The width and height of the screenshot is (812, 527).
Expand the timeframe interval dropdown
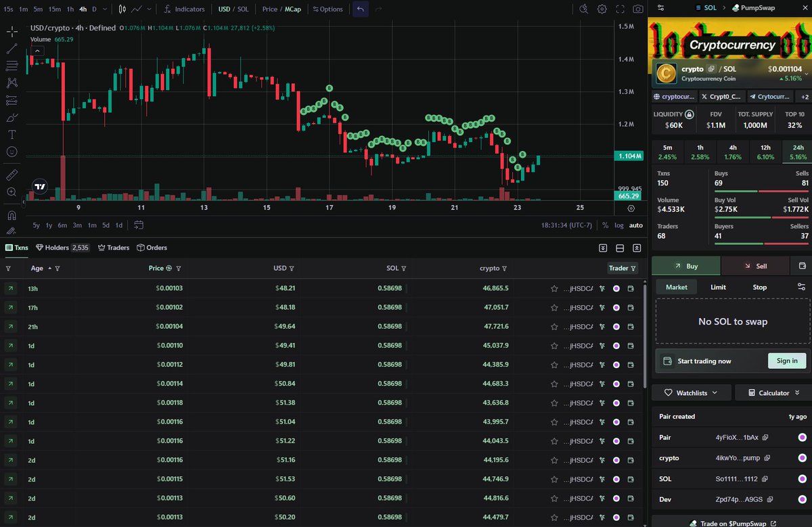105,9
